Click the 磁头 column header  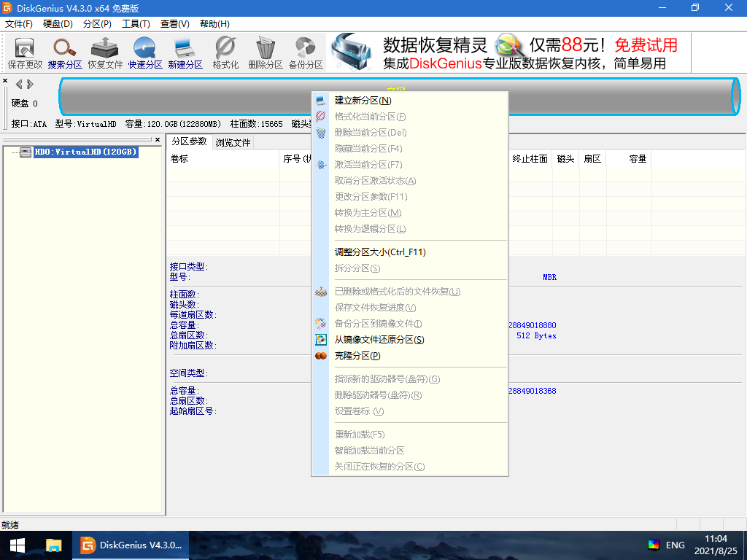(565, 159)
